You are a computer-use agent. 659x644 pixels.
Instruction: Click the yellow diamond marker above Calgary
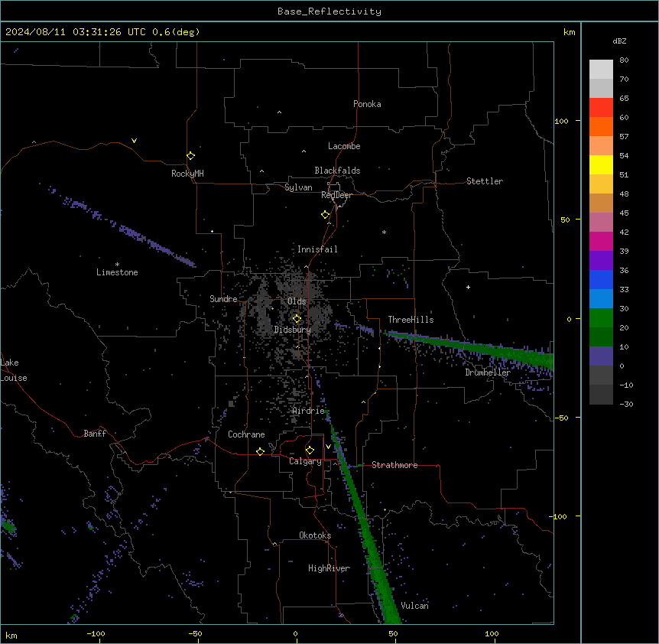pyautogui.click(x=310, y=450)
